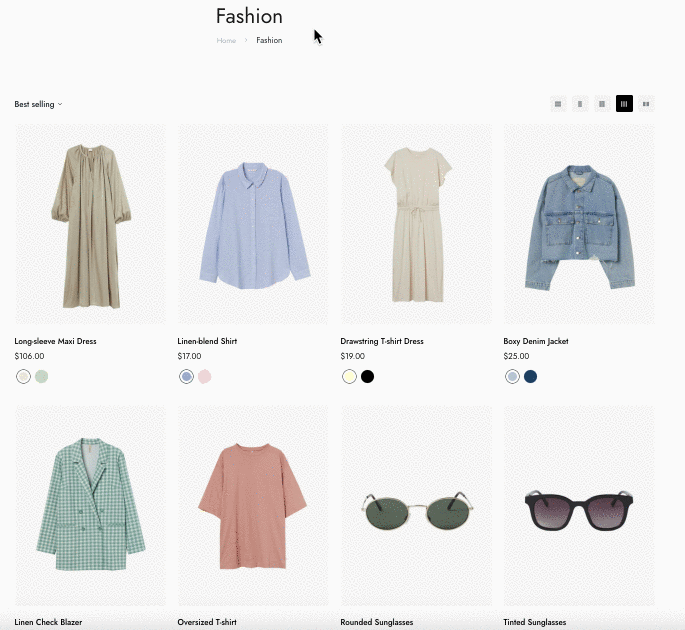This screenshot has width=685, height=630.
Task: Choose the last grid layout icon
Action: click(646, 104)
